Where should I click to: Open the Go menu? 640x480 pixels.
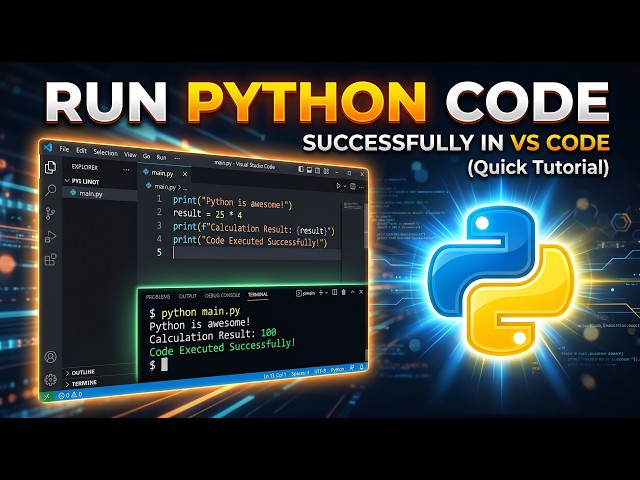coord(147,156)
